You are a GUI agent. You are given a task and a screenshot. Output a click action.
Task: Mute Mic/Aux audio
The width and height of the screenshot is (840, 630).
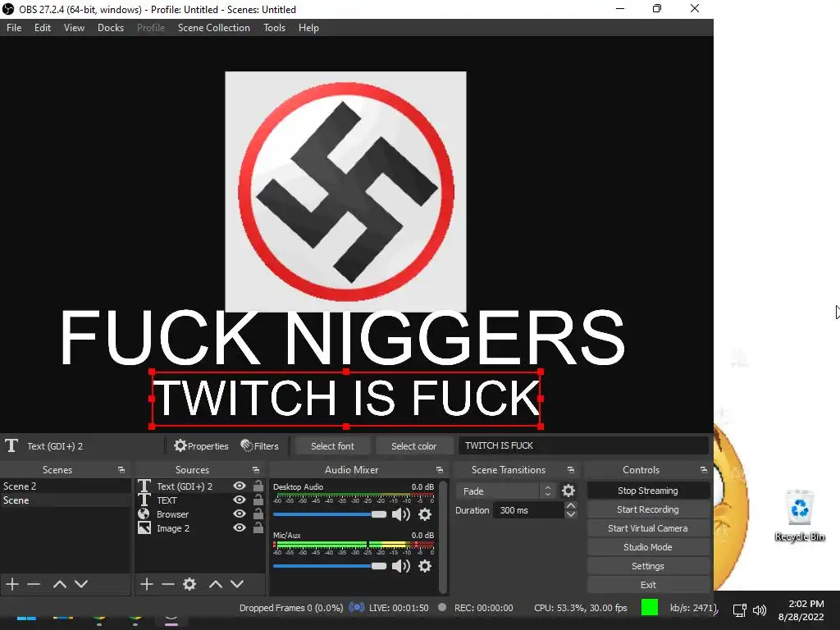pyautogui.click(x=400, y=566)
